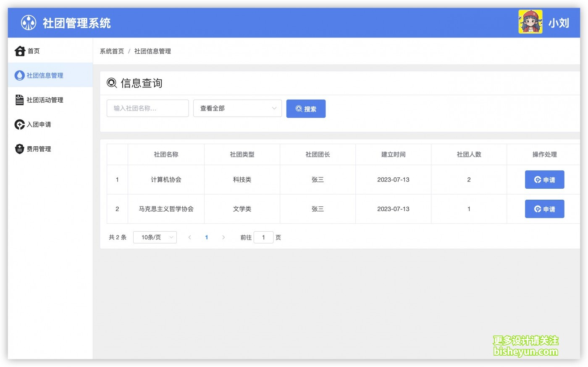
Task: Open user avatar for 小刘
Action: 530,22
